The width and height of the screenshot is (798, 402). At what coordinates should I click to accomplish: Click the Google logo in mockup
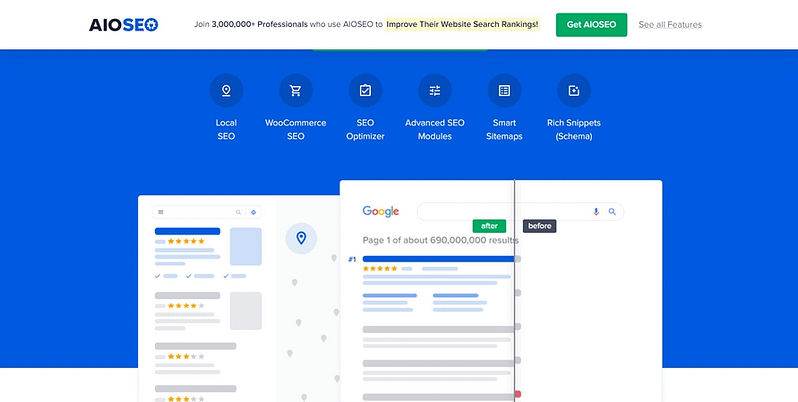pos(381,211)
